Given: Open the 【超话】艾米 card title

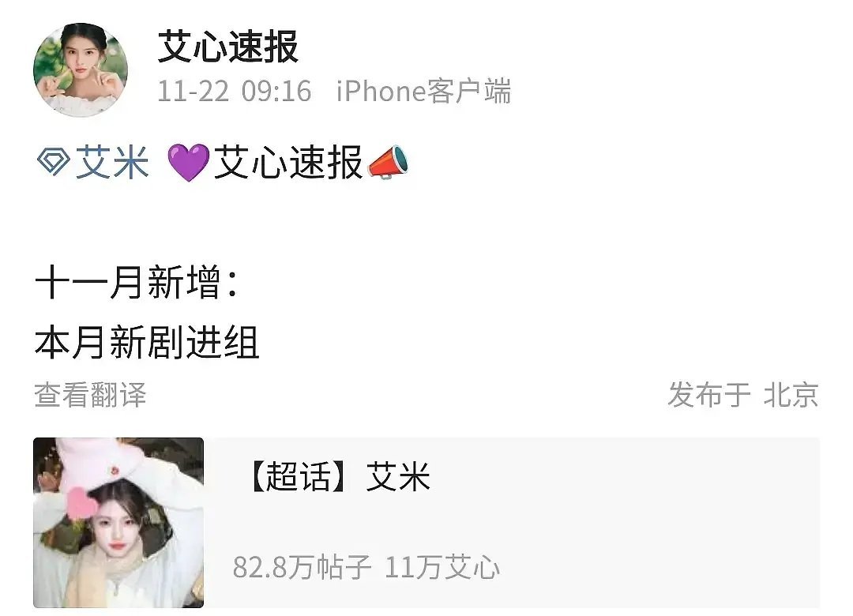Looking at the screenshot, I should point(339,477).
